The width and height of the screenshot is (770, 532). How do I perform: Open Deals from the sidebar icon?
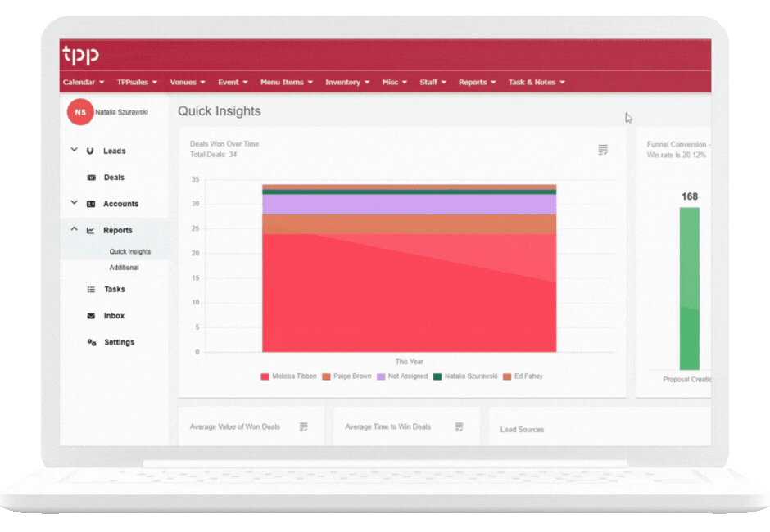(91, 178)
